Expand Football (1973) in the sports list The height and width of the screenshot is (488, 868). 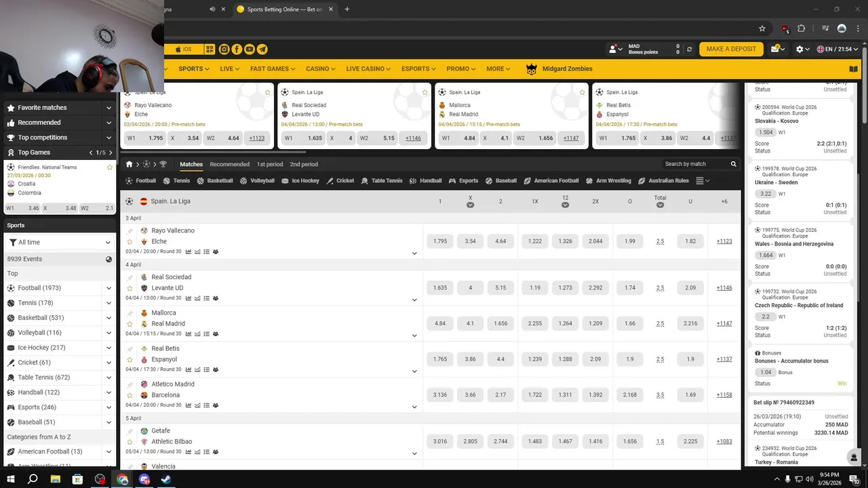108,288
